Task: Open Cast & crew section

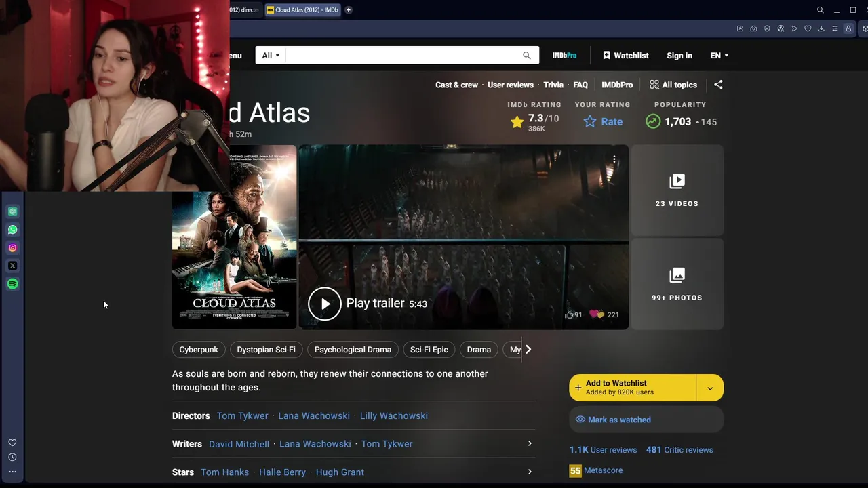Action: tap(456, 85)
